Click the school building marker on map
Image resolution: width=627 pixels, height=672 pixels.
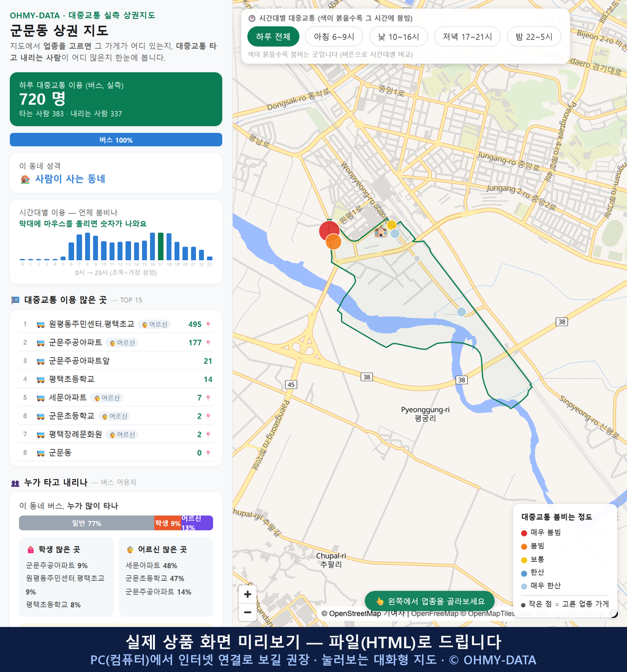380,233
